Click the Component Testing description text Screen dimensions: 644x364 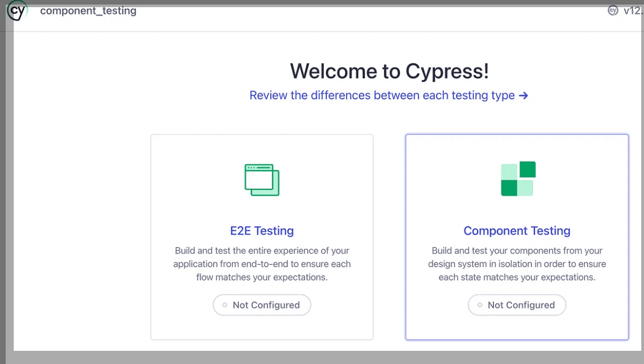(517, 264)
